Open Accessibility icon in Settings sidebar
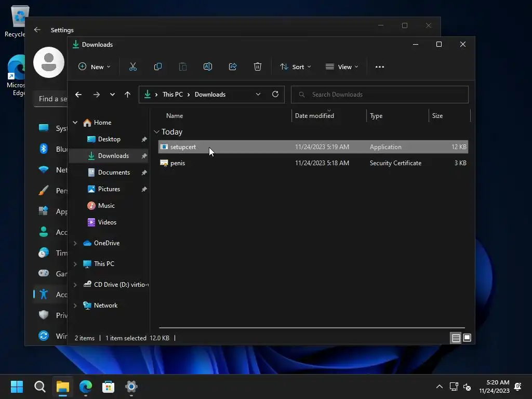This screenshot has width=532, height=399. point(44,294)
